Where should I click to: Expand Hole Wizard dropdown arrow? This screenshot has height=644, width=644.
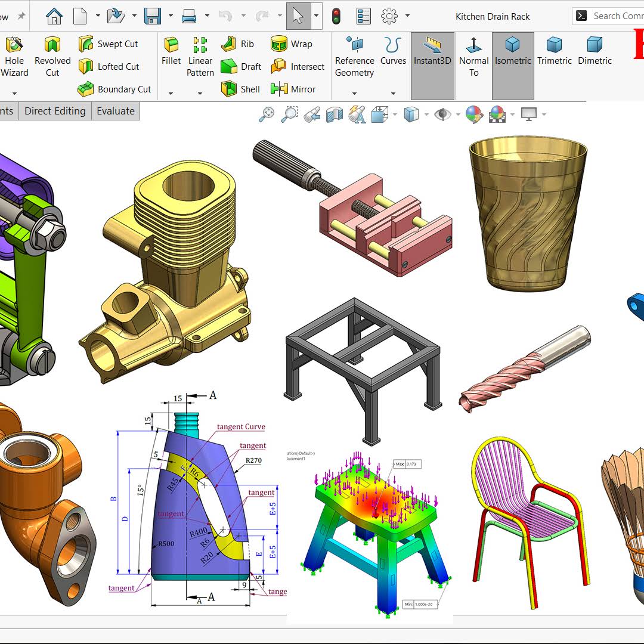[x=14, y=94]
